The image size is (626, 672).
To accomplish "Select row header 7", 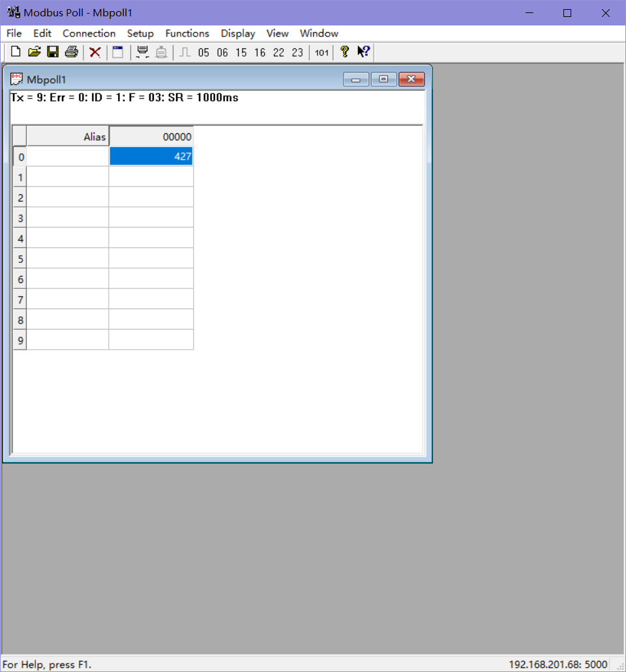I will (x=20, y=299).
